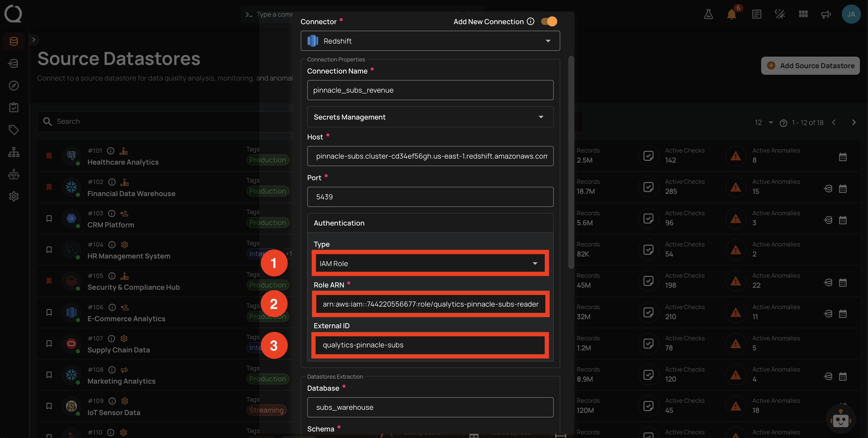This screenshot has width=868, height=438.
Task: Toggle Add New Connection switch
Action: [549, 21]
